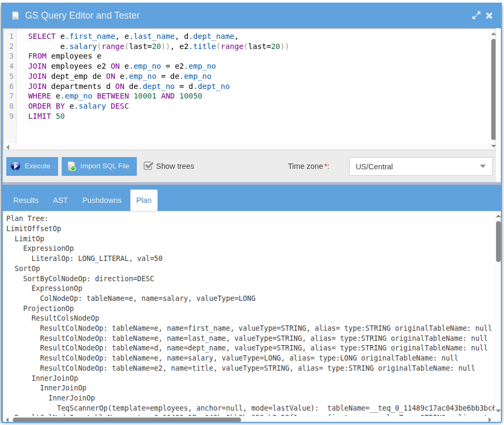Click the document icon in title bar
The height and width of the screenshot is (425, 504).
15,15
